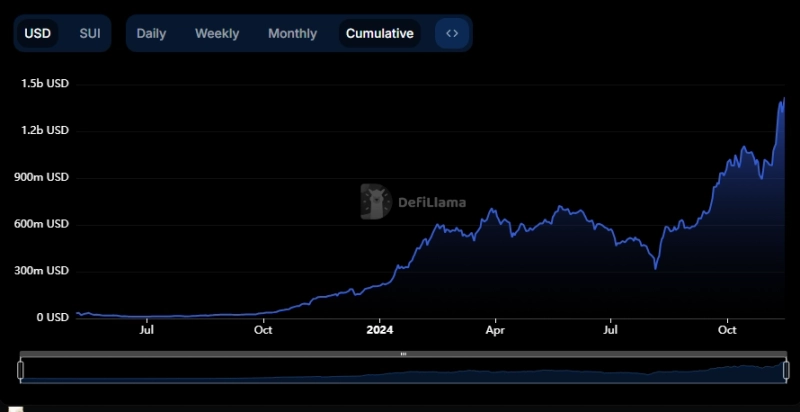
Task: Switch currency denomination to USD
Action: point(37,33)
